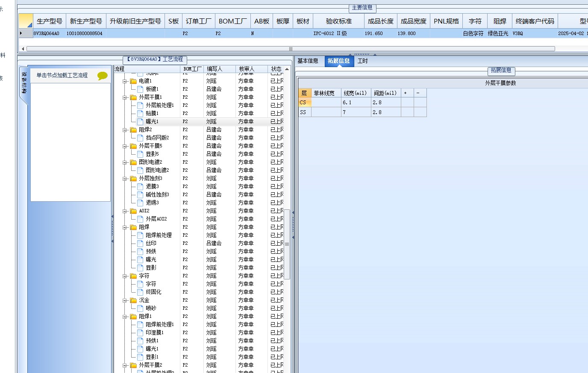Collapse the 阻焊2 tree node

(125, 130)
